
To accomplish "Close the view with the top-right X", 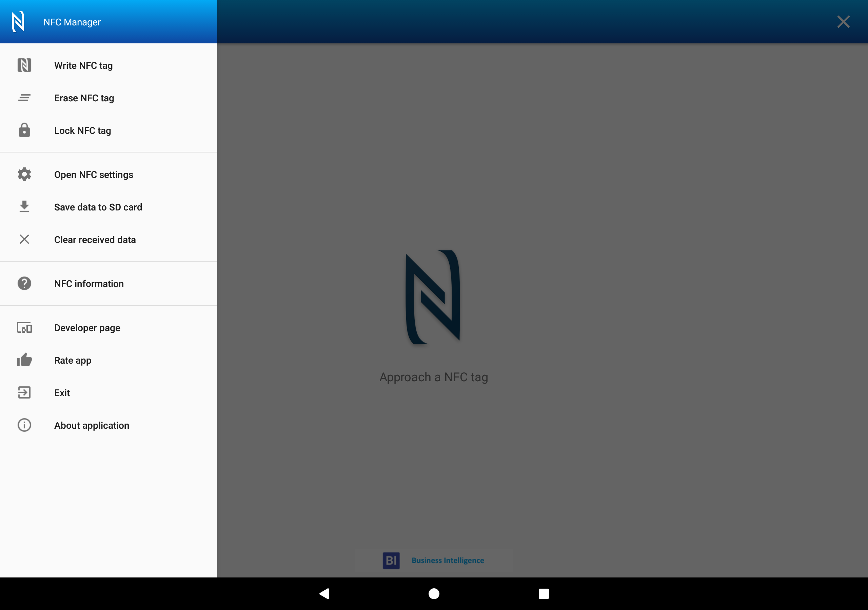I will pyautogui.click(x=843, y=22).
